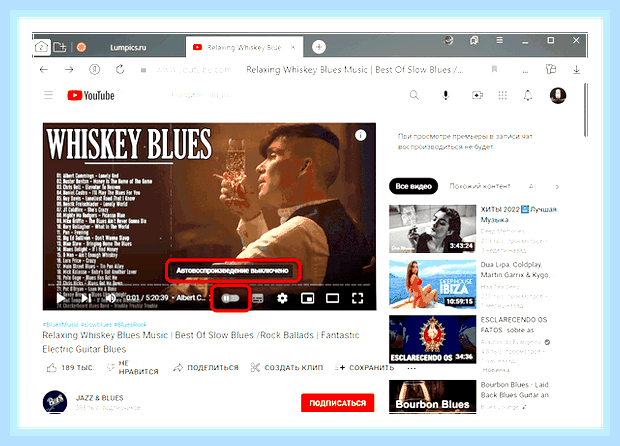Open ESCLARECENDO OS FATOS thumbnail
Screen dimensions: 620x446
tap(433, 339)
